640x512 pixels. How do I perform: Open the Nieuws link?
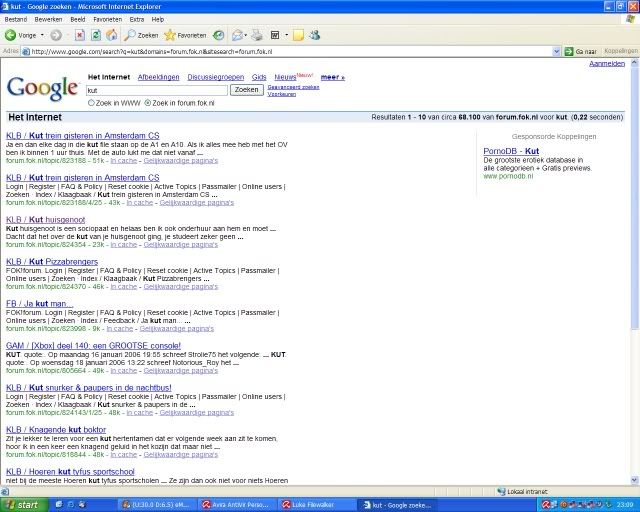(285, 77)
